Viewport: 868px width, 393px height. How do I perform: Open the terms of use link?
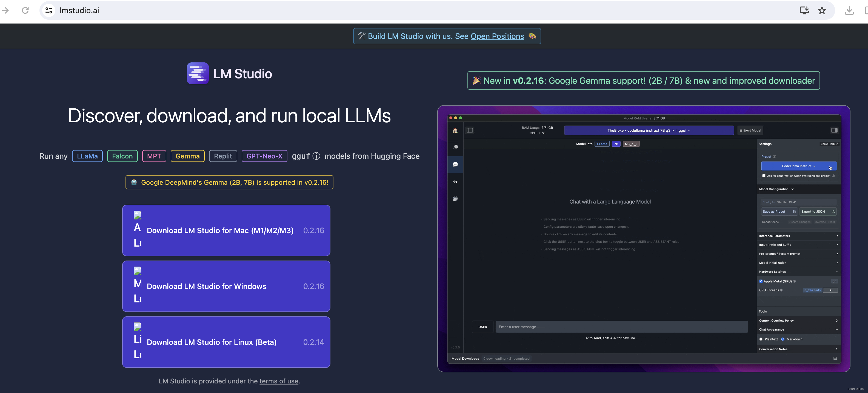tap(279, 381)
